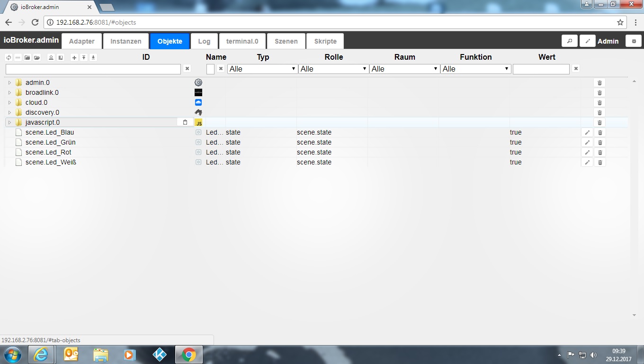The height and width of the screenshot is (364, 644).
Task: Delete scene.Led_Blau with the trash icon
Action: (x=600, y=133)
